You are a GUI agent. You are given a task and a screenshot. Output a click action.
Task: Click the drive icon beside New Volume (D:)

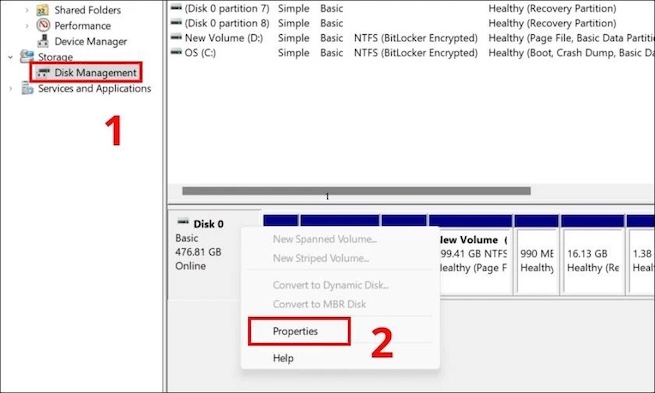[176, 37]
